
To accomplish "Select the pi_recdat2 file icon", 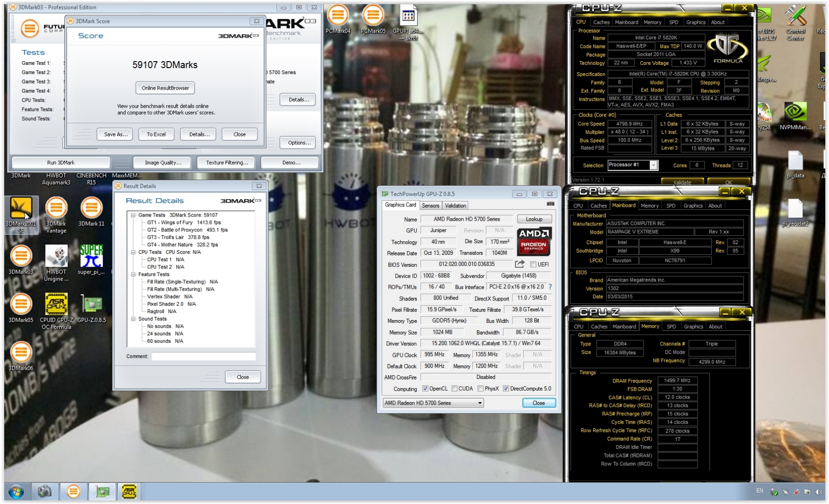I will click(795, 213).
